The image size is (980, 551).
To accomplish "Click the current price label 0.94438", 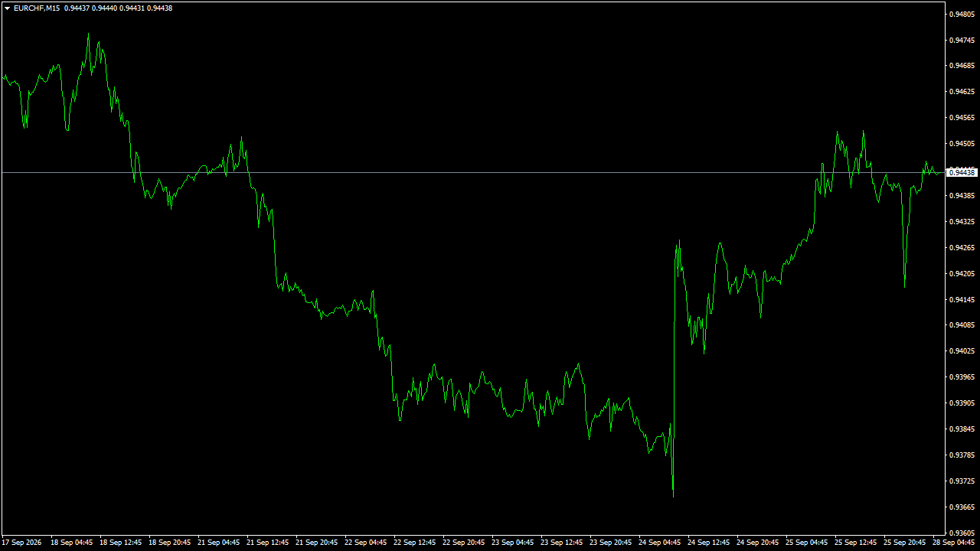I will point(962,173).
